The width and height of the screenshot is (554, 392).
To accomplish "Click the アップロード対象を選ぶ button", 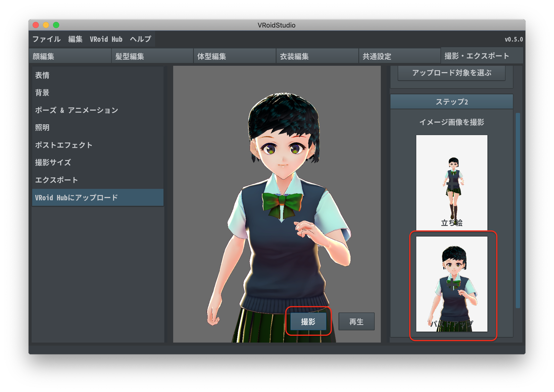I will pos(451,73).
